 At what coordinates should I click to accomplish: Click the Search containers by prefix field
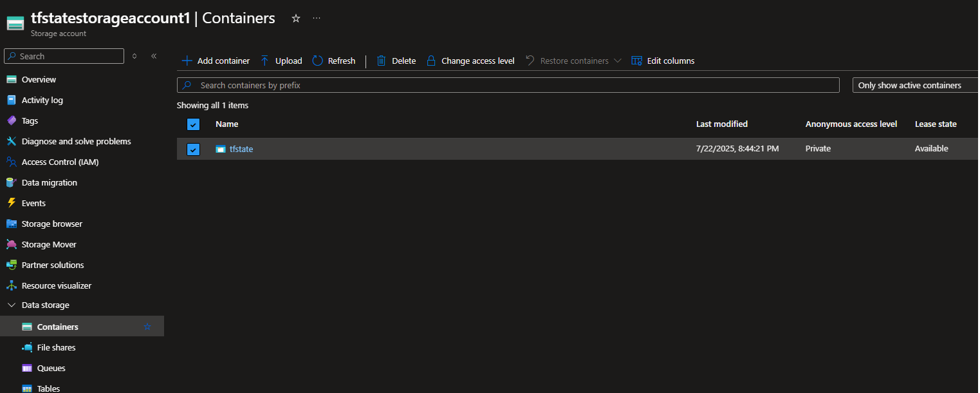508,85
